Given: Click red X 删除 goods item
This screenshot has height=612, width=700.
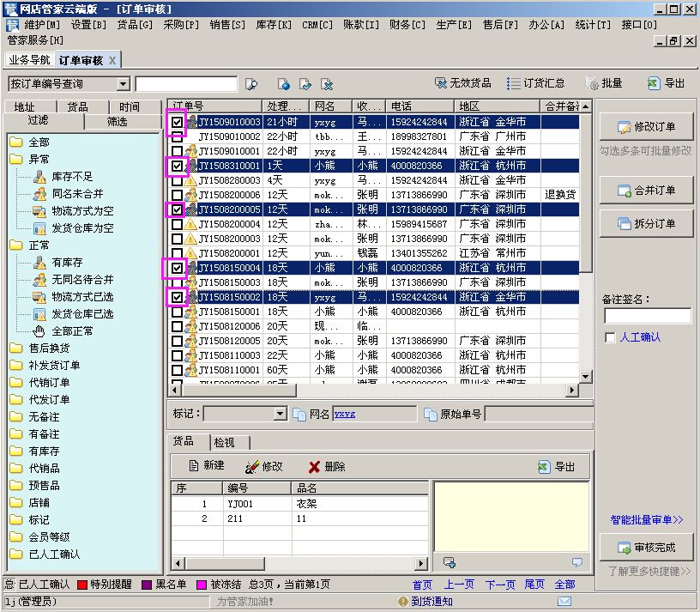Looking at the screenshot, I should tap(327, 466).
